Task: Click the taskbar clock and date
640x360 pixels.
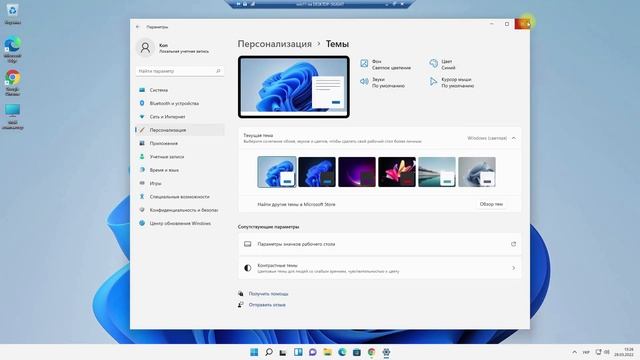Action: pos(624,352)
